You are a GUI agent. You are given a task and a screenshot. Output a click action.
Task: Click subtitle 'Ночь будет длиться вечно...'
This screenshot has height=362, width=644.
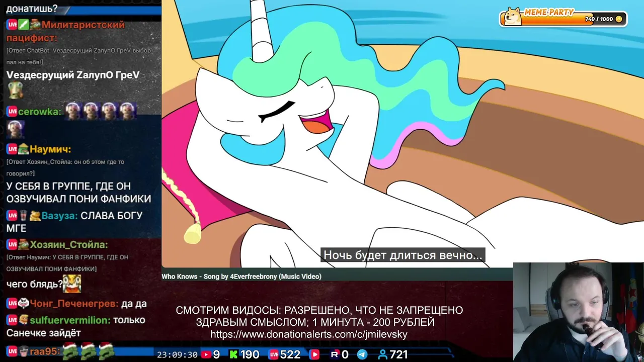pos(403,255)
